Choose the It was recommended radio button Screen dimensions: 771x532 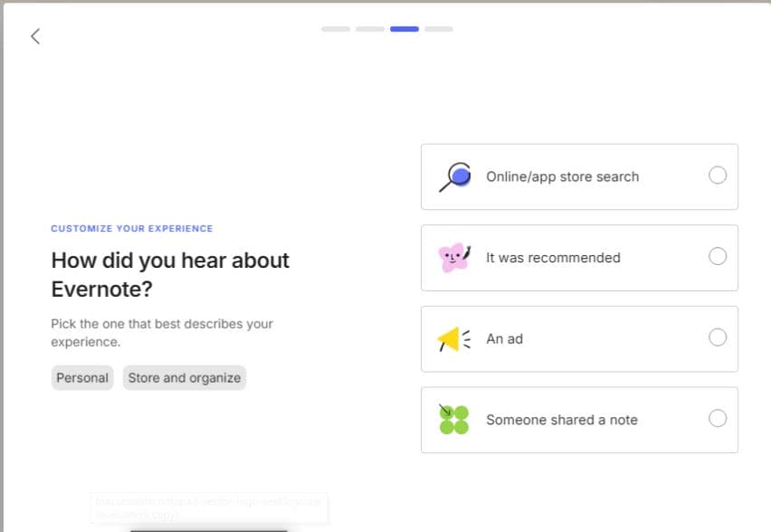[x=717, y=257]
